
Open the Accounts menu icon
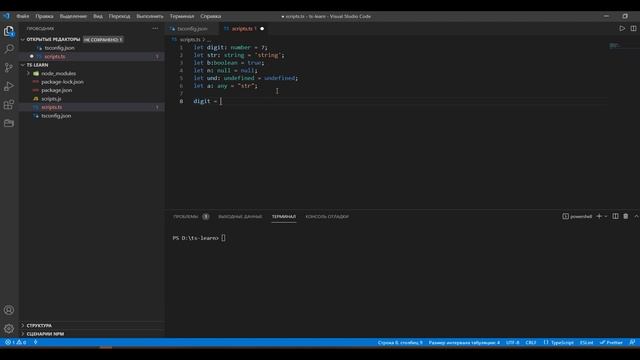[9, 310]
